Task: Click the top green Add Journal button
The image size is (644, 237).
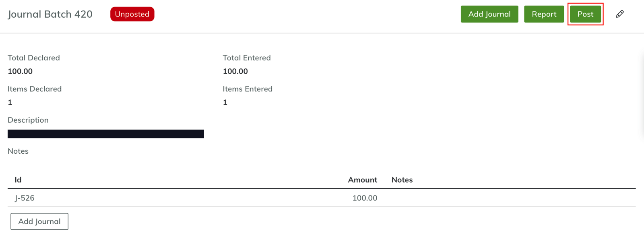Action: (489, 14)
